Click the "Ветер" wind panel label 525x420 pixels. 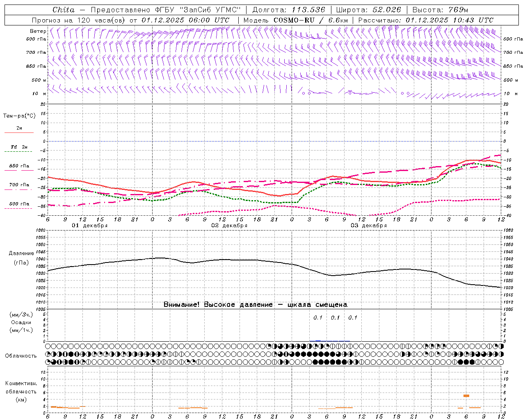point(38,31)
